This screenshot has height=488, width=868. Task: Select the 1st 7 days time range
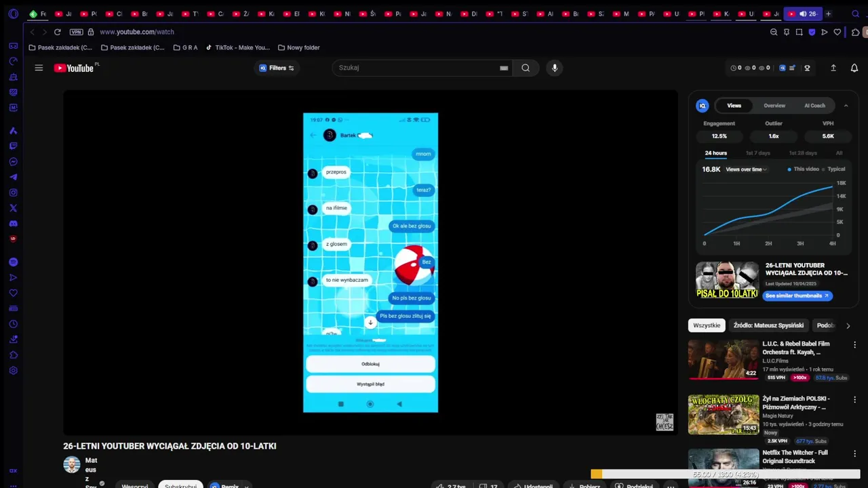(757, 153)
